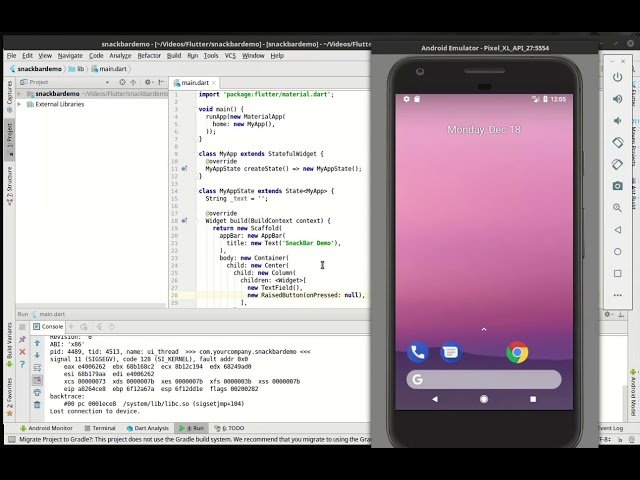Open the Android Monitor tool window
The width and height of the screenshot is (640, 480).
(x=46, y=428)
